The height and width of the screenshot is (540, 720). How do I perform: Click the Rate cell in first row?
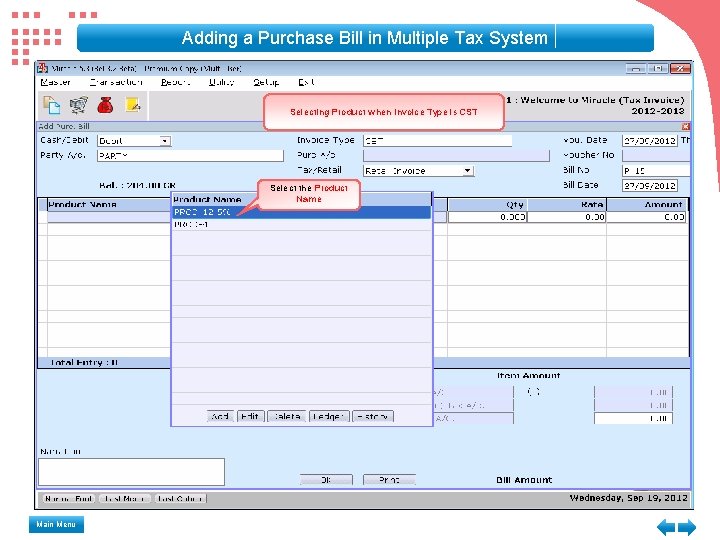click(x=567, y=217)
